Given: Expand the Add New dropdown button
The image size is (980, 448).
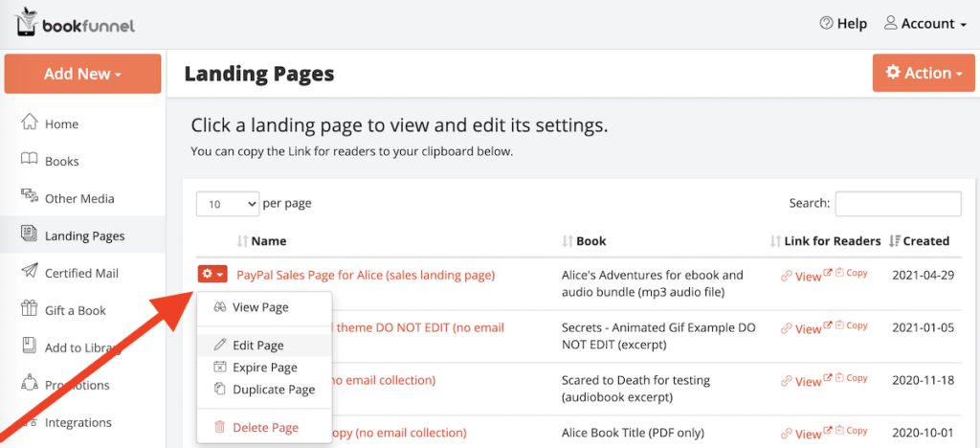Looking at the screenshot, I should pyautogui.click(x=82, y=74).
